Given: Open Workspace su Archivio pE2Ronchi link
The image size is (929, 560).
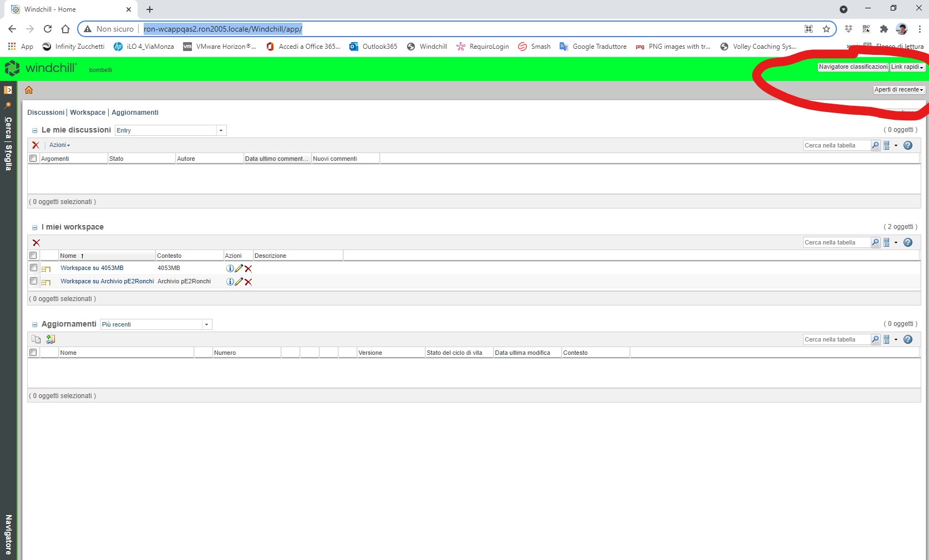Looking at the screenshot, I should tap(106, 281).
